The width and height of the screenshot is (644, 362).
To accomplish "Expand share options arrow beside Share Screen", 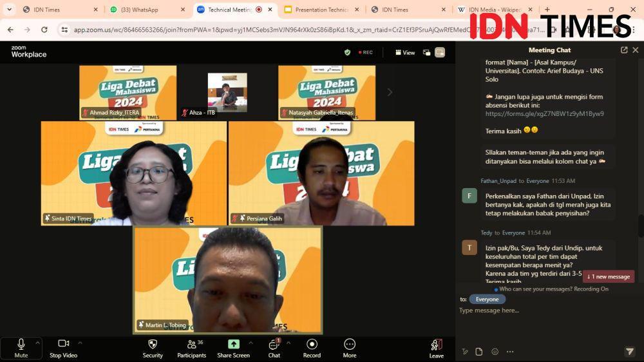I will tap(251, 342).
